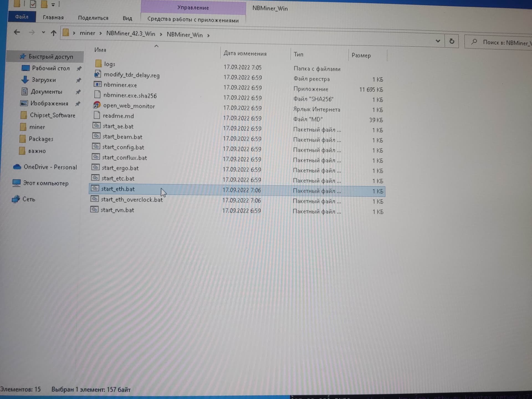Image resolution: width=532 pixels, height=399 pixels.
Task: Click the open_web_monitor Chrome shortcut icon
Action: click(x=97, y=105)
